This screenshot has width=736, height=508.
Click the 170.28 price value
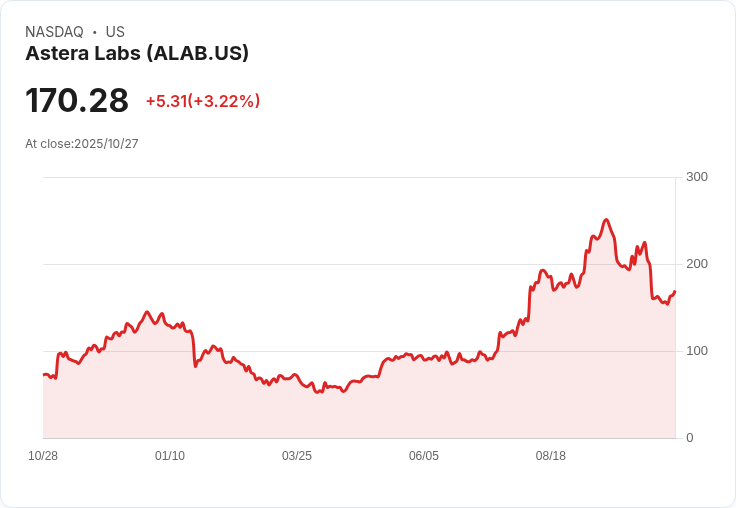(x=77, y=101)
